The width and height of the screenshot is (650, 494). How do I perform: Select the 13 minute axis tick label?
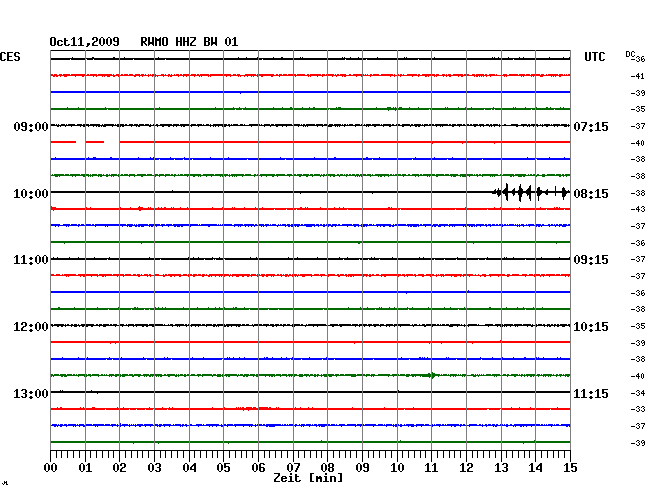[501, 468]
